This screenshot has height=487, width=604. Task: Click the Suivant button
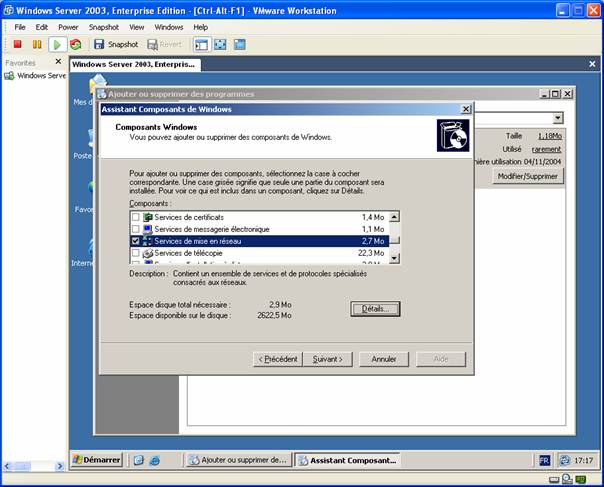pos(327,359)
